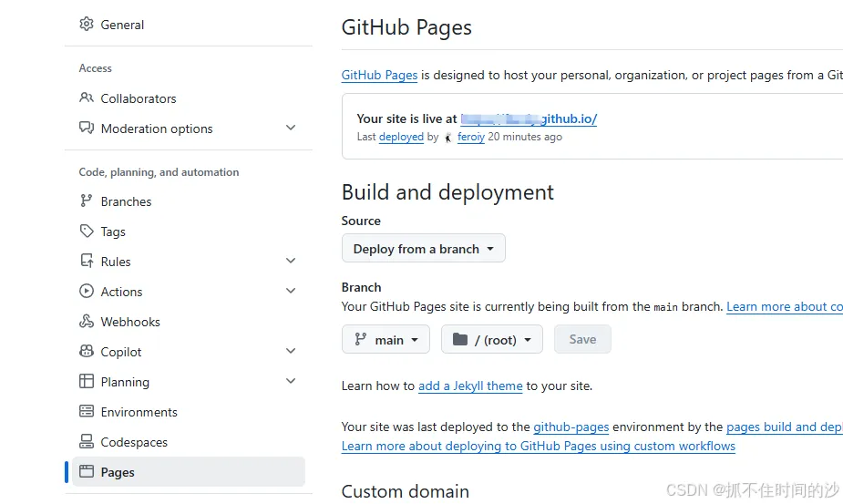Click the 20 minutes ago text
This screenshot has width=843, height=504.
pyautogui.click(x=525, y=137)
